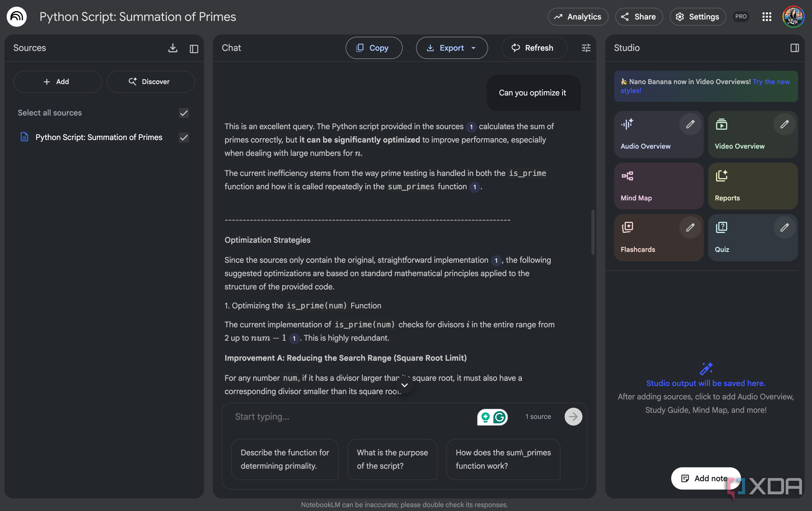
Task: Click the chat vertical scrollbar
Action: point(592,232)
